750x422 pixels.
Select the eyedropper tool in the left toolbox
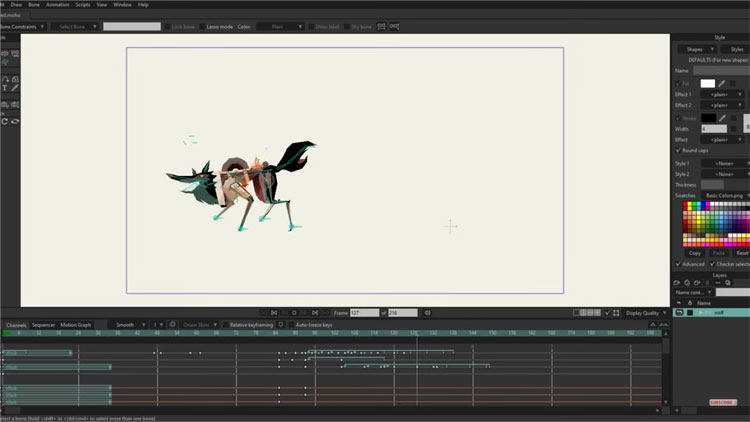point(15,88)
